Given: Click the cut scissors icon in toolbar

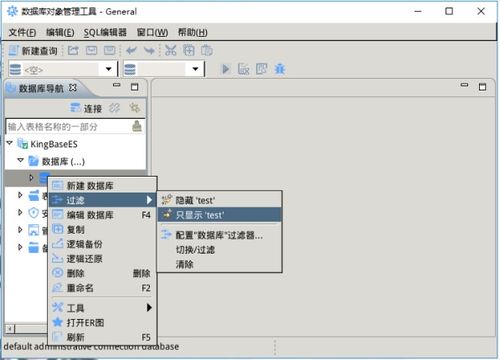Looking at the screenshot, I should [x=170, y=50].
